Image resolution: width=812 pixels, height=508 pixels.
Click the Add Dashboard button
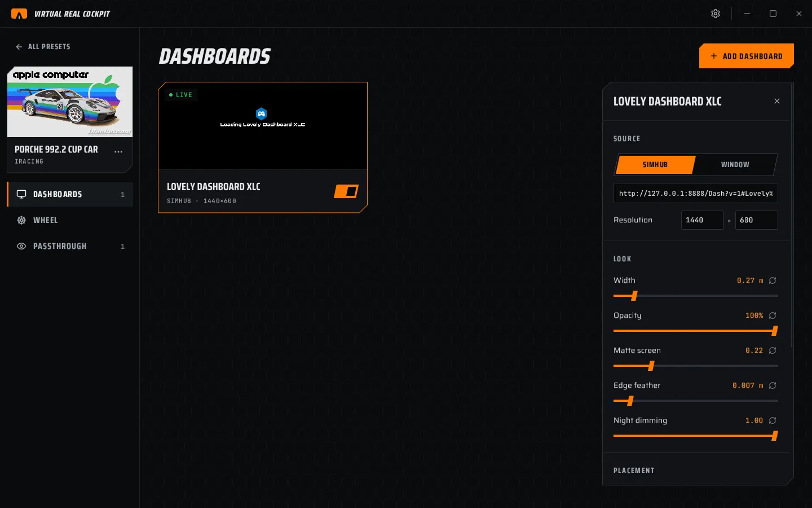pos(747,56)
